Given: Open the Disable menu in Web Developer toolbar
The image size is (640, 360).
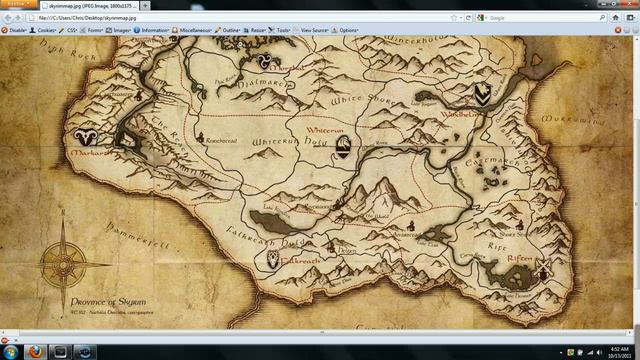Looking at the screenshot, I should pos(14,30).
